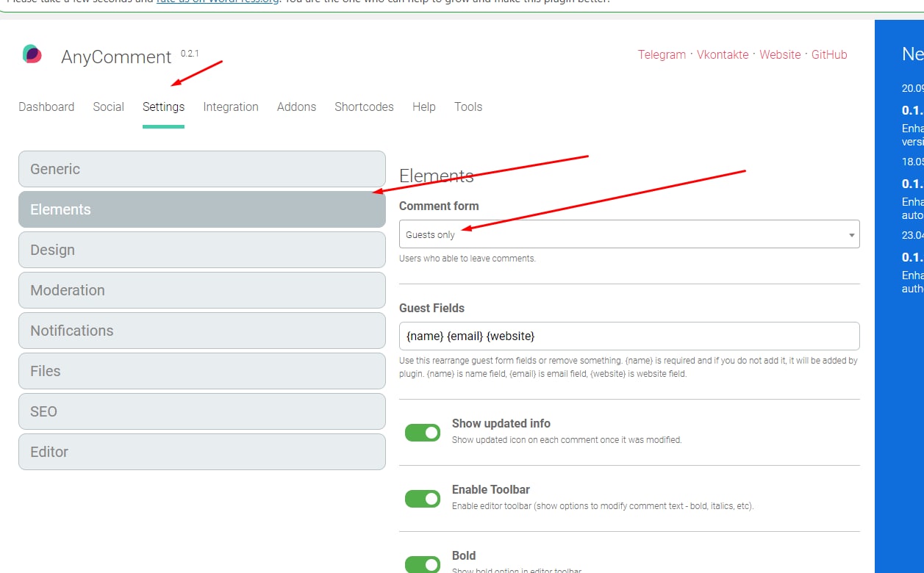The height and width of the screenshot is (573, 924).
Task: Toggle the Show updated info switch
Action: 423,432
